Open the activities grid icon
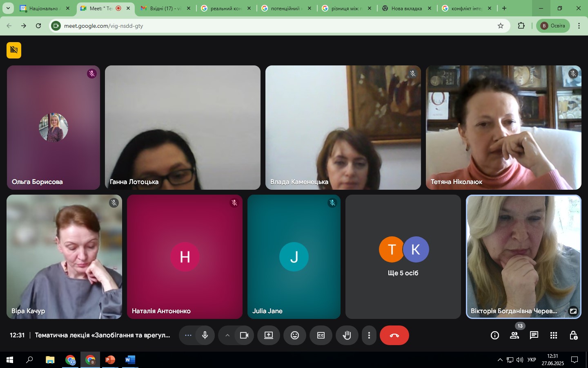Image resolution: width=588 pixels, height=368 pixels. coord(553,335)
